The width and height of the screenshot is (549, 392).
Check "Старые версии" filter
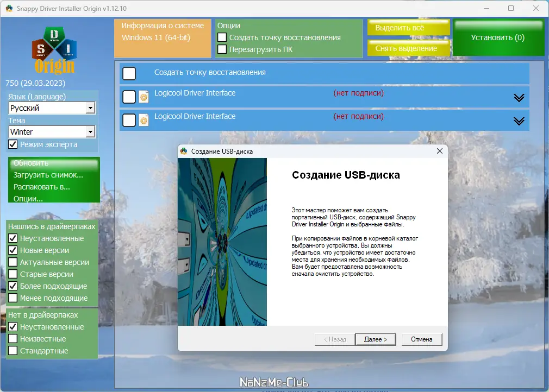pyautogui.click(x=13, y=274)
